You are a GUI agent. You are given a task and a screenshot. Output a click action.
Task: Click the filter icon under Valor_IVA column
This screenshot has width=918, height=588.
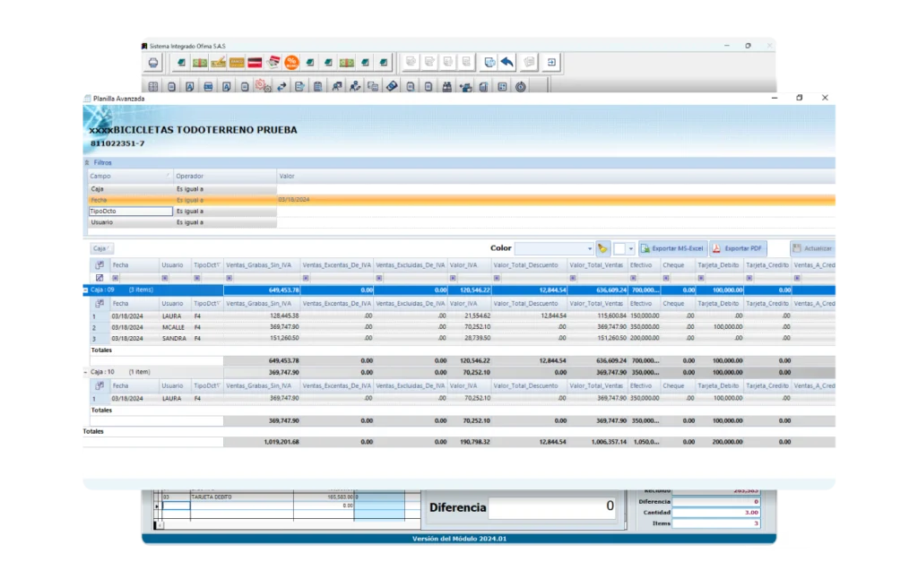[x=453, y=278]
